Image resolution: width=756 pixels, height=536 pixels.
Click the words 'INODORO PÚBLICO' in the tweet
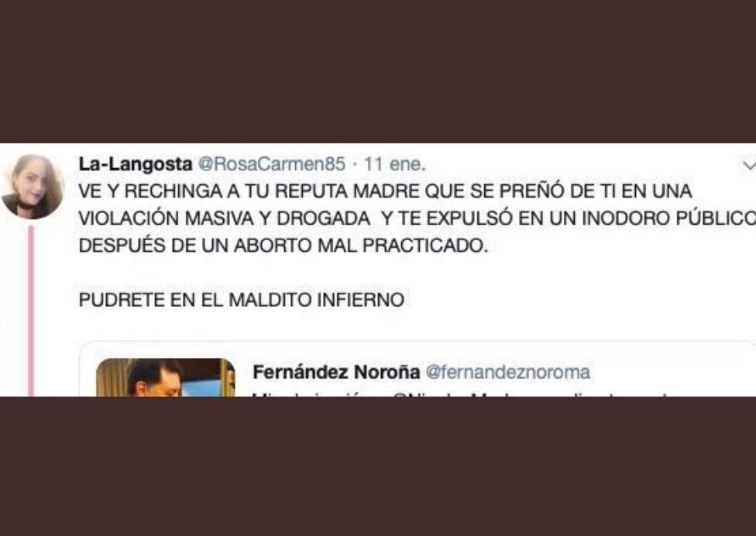click(x=669, y=218)
